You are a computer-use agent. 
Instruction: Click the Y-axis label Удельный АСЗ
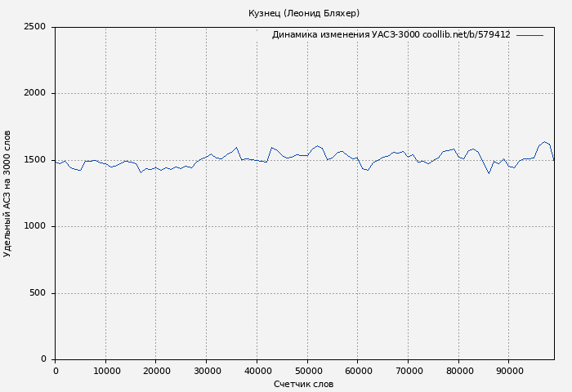pyautogui.click(x=7, y=194)
